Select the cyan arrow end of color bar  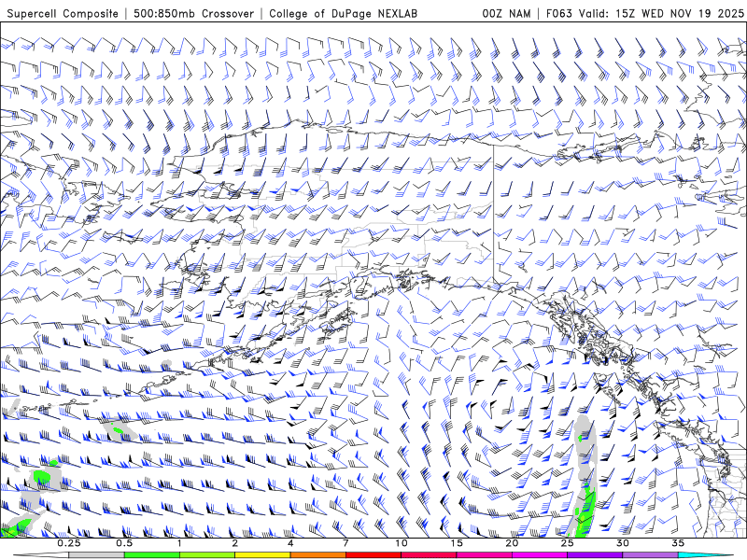click(705, 555)
